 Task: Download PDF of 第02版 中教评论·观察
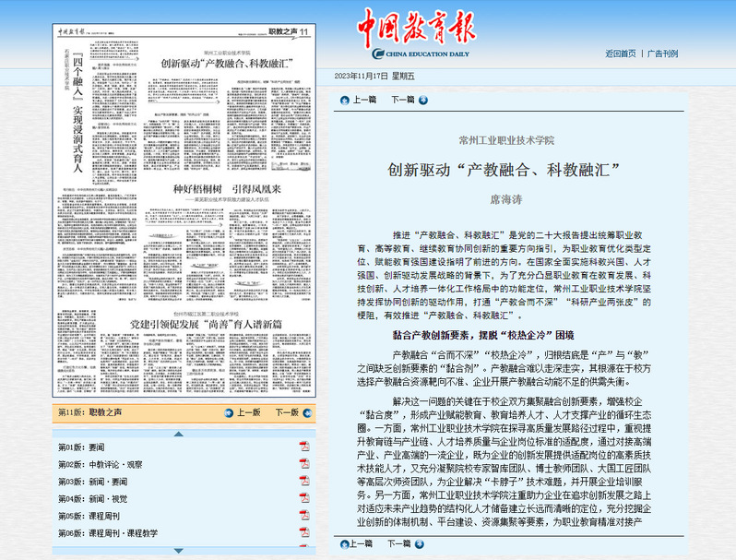point(303,464)
